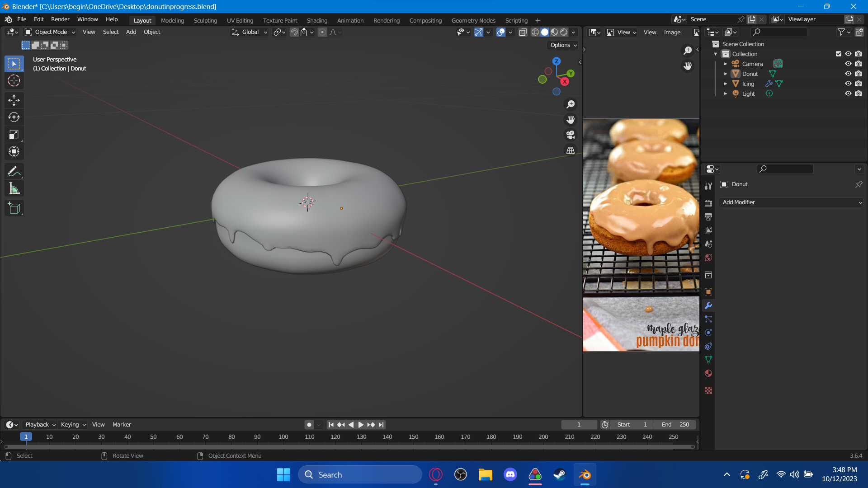
Task: Open the Object Mode dropdown
Action: point(50,32)
